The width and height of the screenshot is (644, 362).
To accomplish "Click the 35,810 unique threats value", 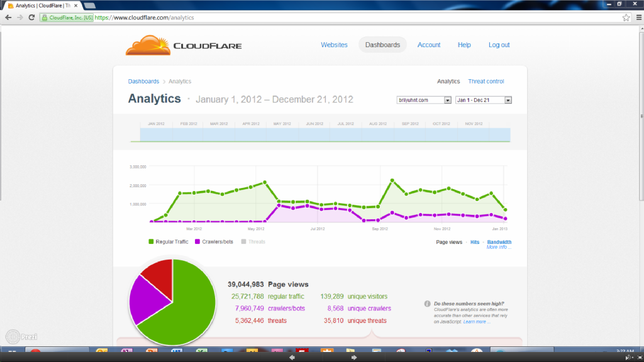I will coord(333,321).
